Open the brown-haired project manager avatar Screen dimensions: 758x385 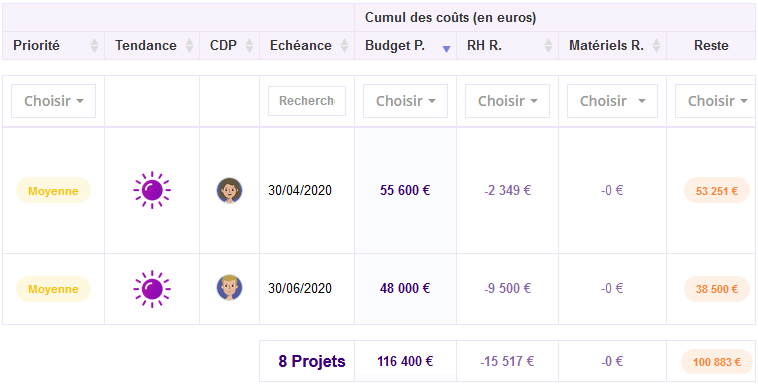click(x=230, y=190)
